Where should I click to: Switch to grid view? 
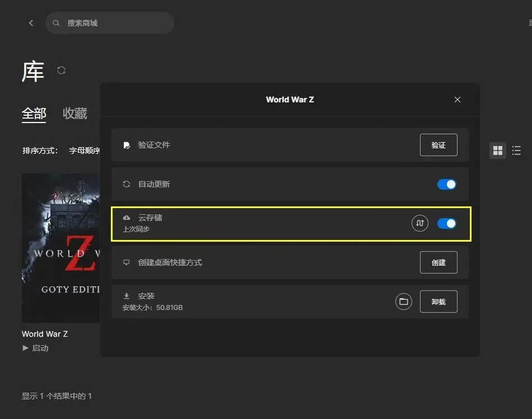click(x=498, y=150)
